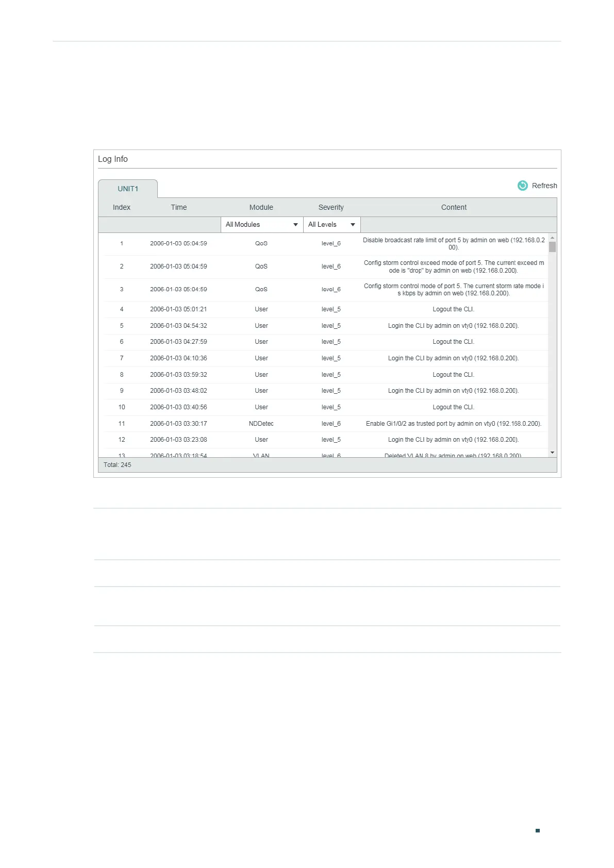Click 'Logout the CLI.' in row 4
The width and height of the screenshot is (614, 868).
click(454, 309)
